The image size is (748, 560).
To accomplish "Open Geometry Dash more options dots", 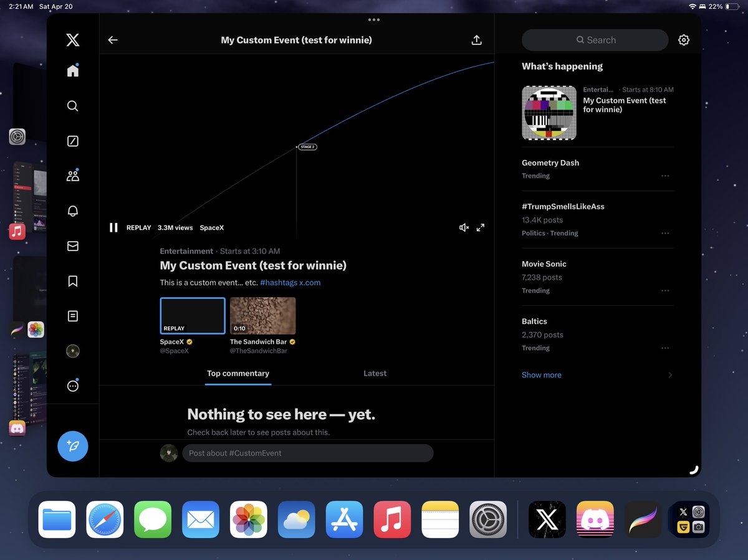I will 665,176.
